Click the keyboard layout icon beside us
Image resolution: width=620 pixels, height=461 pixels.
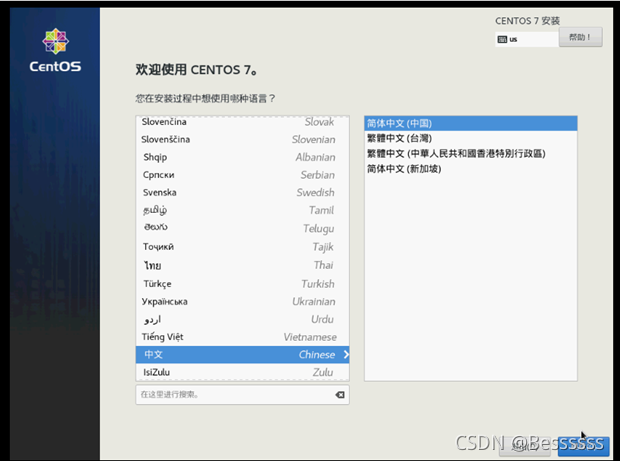pyautogui.click(x=502, y=39)
